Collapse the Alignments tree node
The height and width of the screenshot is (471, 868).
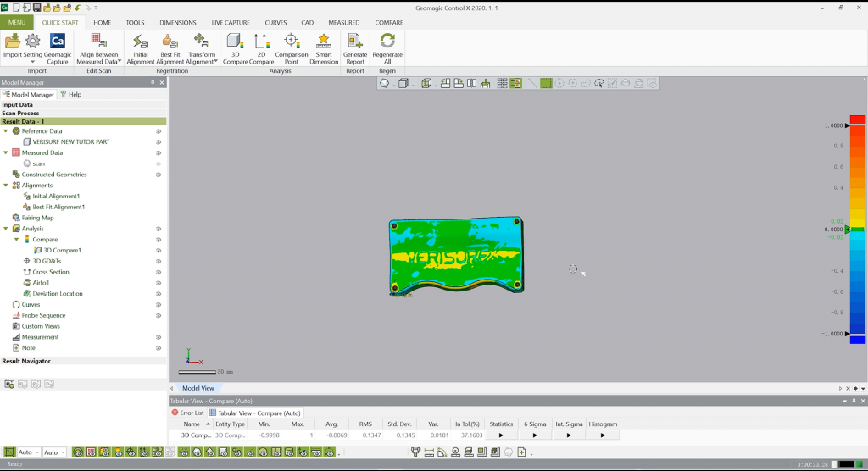(x=6, y=186)
